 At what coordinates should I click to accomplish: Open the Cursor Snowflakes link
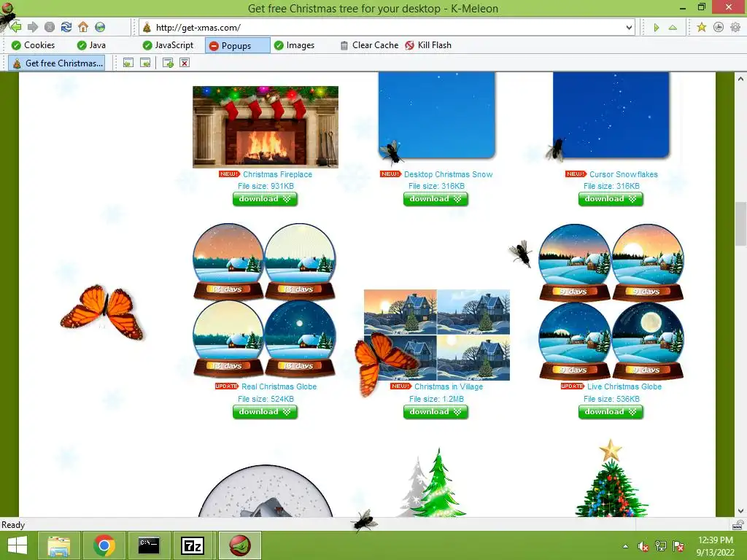pyautogui.click(x=624, y=174)
